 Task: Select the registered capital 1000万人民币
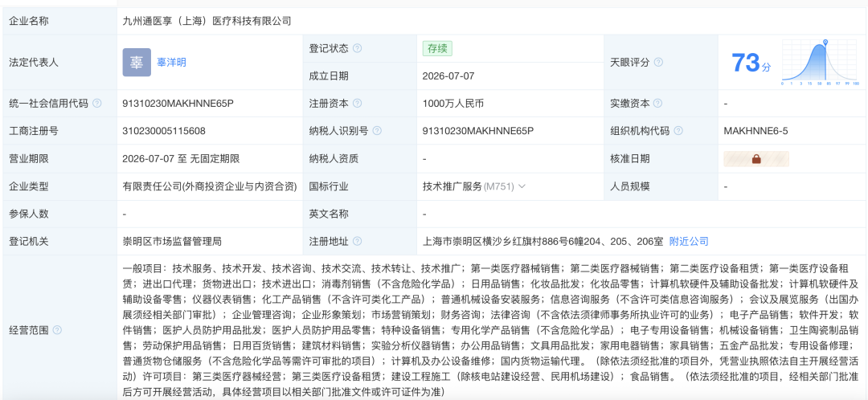tap(452, 104)
